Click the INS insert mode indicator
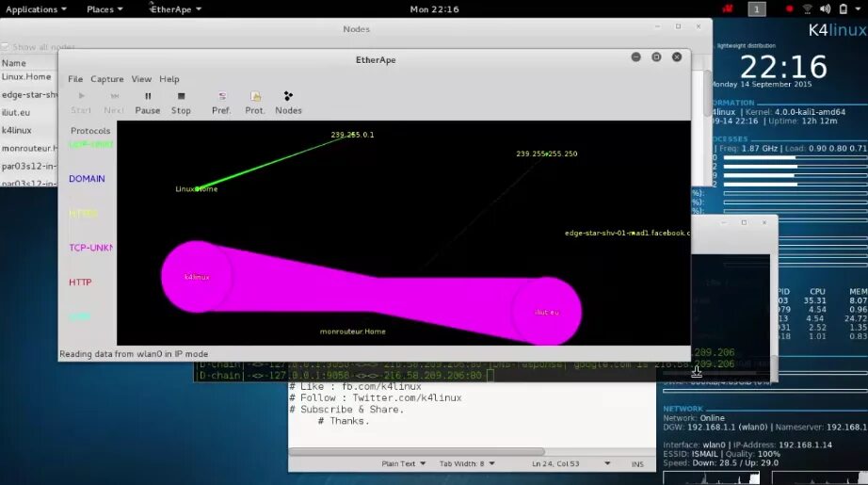This screenshot has height=485, width=868. [637, 464]
